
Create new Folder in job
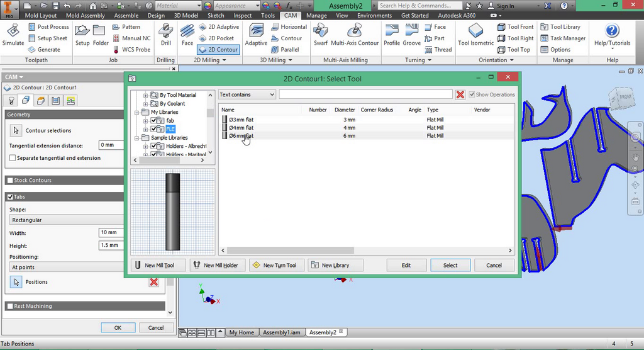[100, 35]
